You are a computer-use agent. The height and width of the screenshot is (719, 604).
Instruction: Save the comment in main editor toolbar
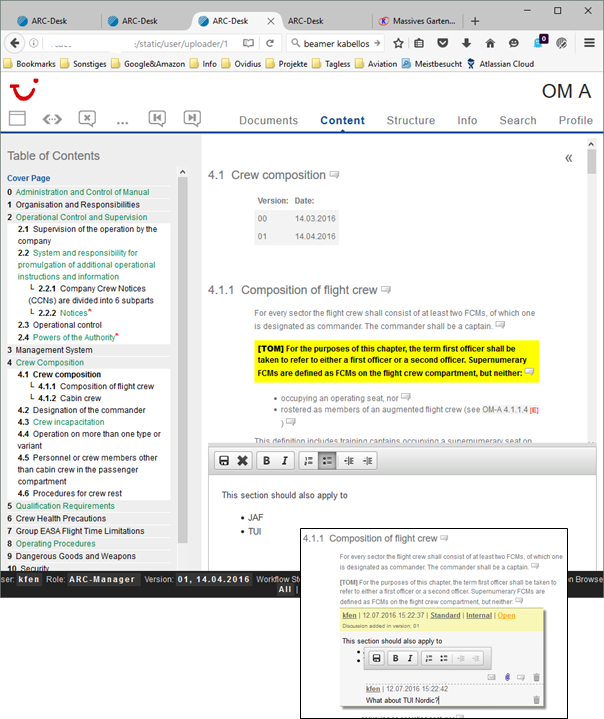224,461
